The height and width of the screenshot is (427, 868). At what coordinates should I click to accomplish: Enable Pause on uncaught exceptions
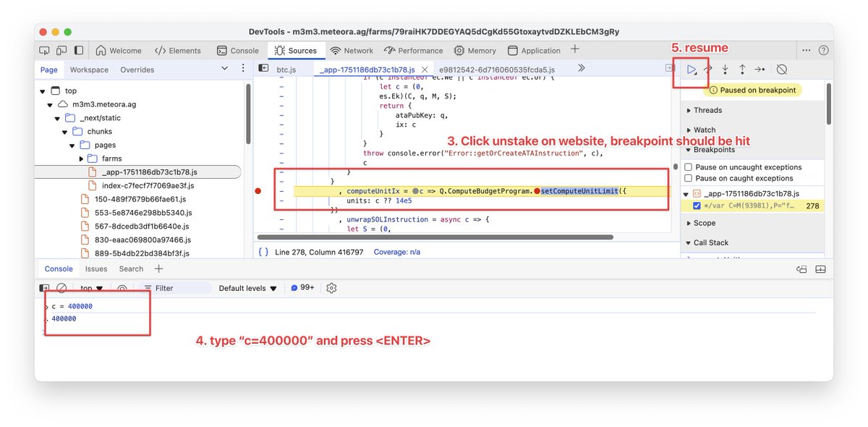point(689,167)
